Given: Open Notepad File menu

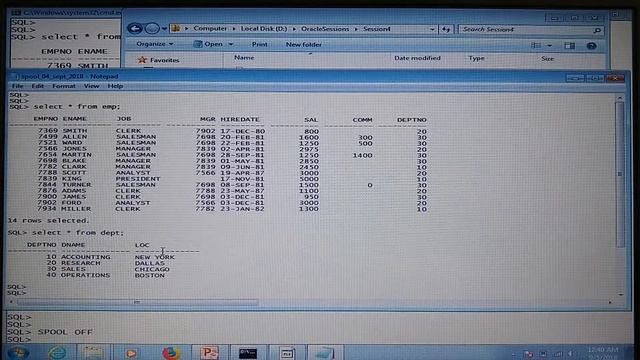Looking at the screenshot, I should pos(18,86).
